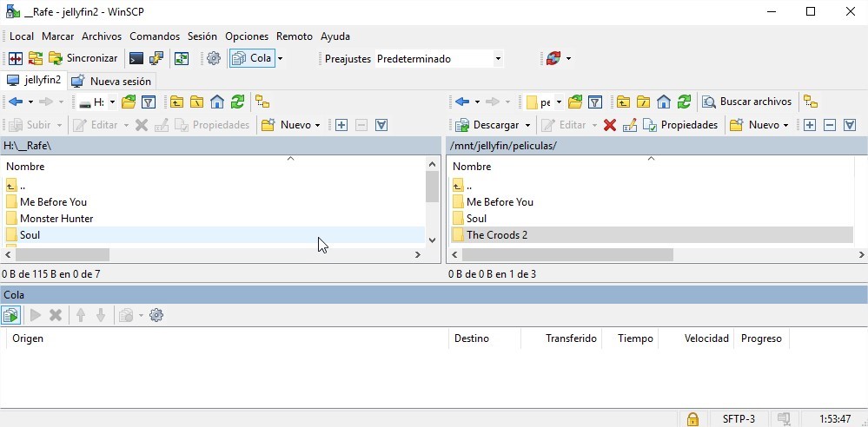Click the Sincronizar button
Viewport: 868px width, 427px height.
[x=83, y=58]
